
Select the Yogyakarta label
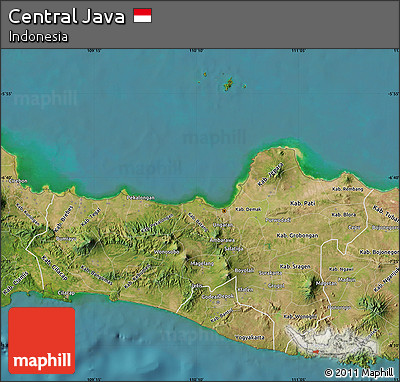[x=250, y=337]
